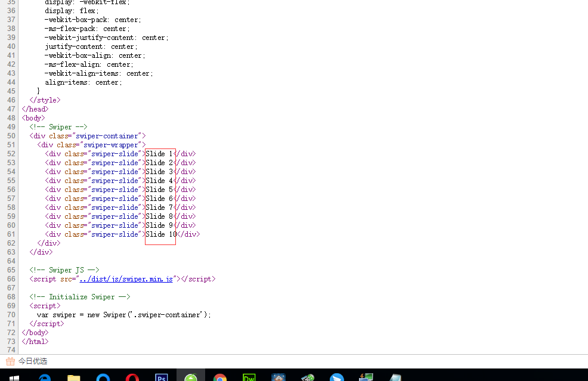Image resolution: width=588 pixels, height=381 pixels.
Task: Click the blue bird taskbar icon
Action: (337, 377)
